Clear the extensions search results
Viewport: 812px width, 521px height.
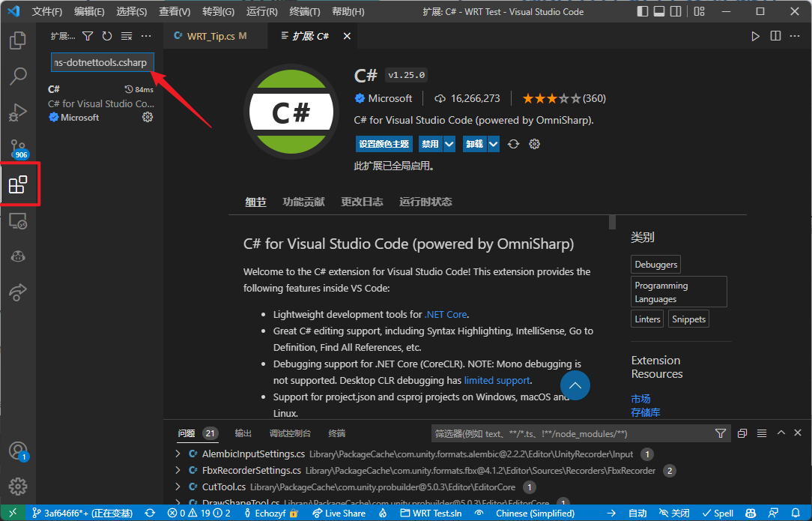point(127,36)
